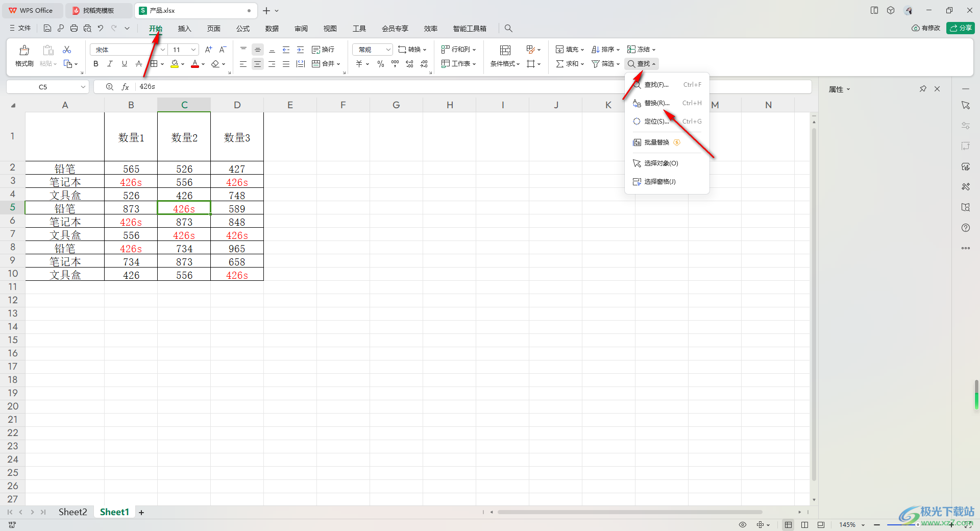This screenshot has height=531, width=980.
Task: Click the decrease font size icon
Action: [223, 50]
